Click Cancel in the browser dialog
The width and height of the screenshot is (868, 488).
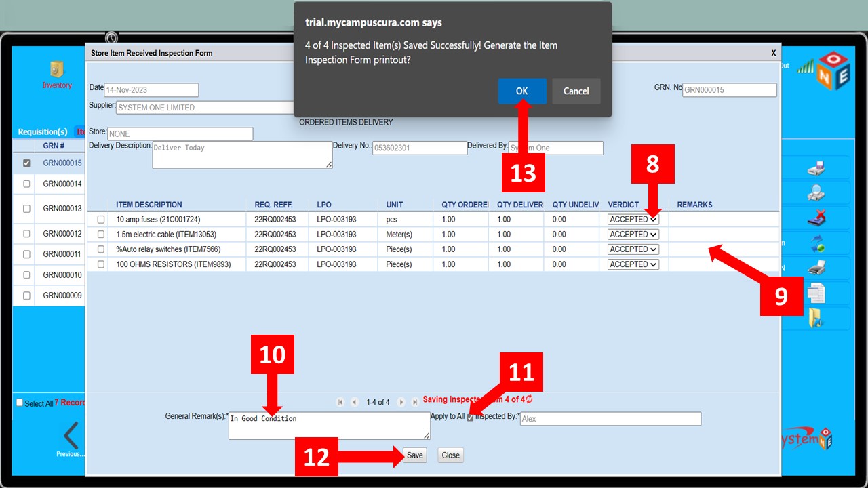576,91
